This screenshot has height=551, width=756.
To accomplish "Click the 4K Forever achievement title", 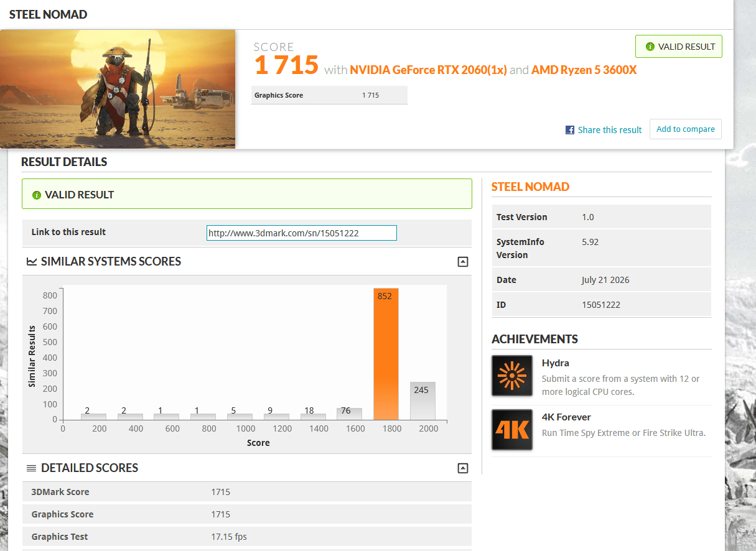I will click(x=566, y=417).
